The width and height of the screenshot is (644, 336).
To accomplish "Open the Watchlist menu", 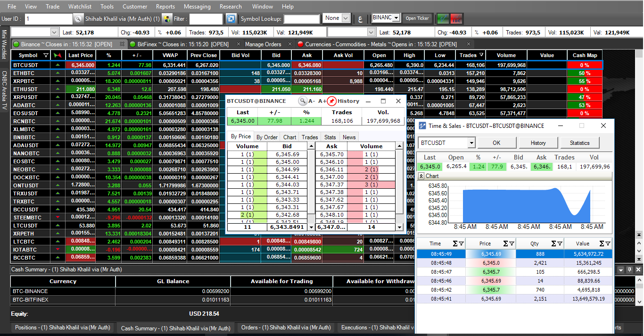I will 80,7.
